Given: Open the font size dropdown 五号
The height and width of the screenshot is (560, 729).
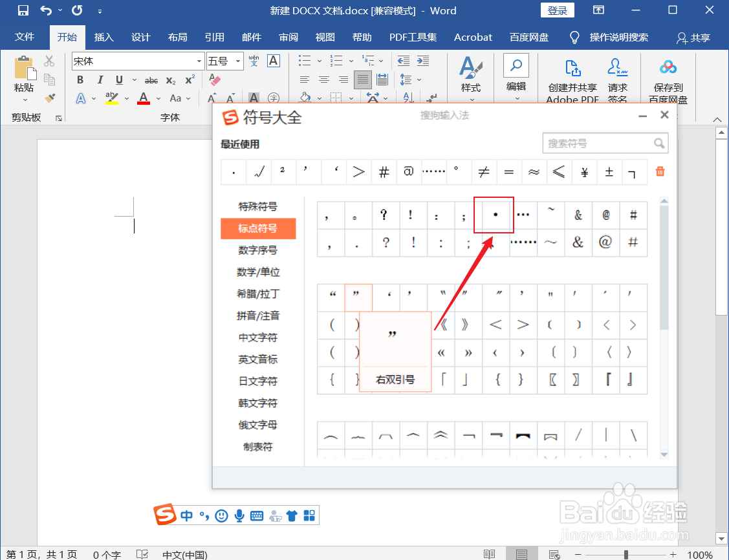Looking at the screenshot, I should [237, 61].
